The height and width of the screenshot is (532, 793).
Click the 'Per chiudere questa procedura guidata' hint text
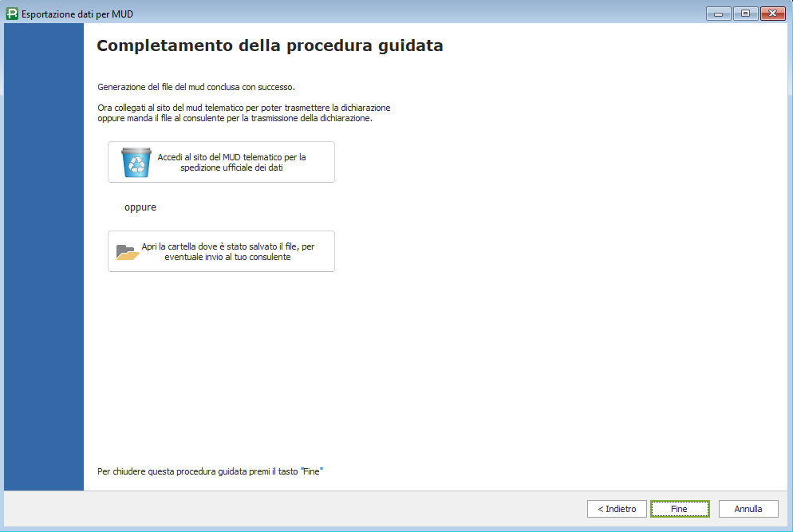pyautogui.click(x=209, y=471)
